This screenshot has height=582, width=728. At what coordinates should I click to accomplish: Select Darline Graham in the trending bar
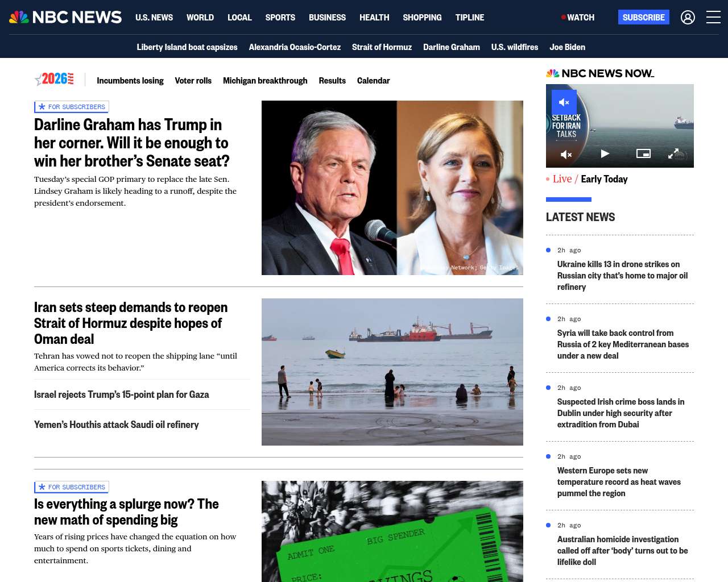pos(452,47)
